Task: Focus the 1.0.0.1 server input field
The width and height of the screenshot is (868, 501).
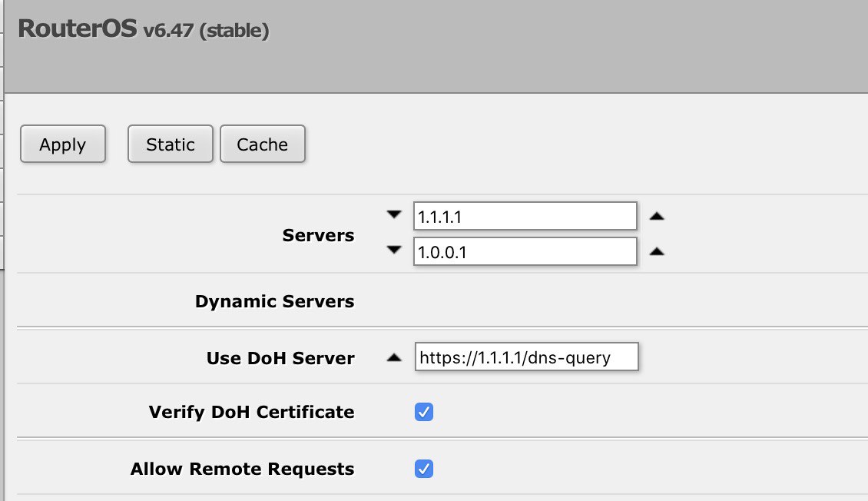Action: tap(525, 251)
